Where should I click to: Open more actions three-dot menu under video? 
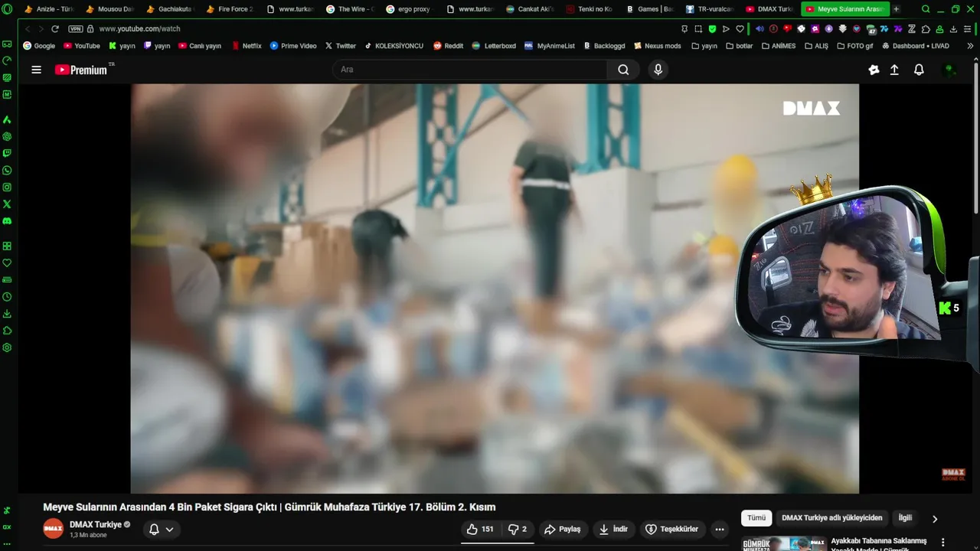tap(719, 529)
